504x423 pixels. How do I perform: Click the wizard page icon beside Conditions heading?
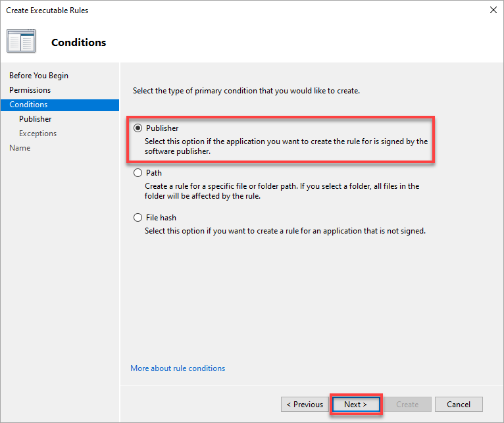(x=21, y=41)
